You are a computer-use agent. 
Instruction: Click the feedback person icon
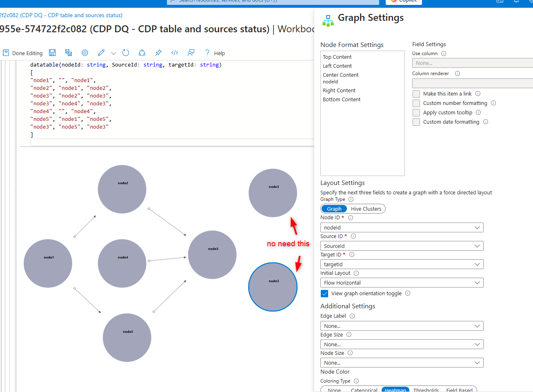click(x=191, y=53)
